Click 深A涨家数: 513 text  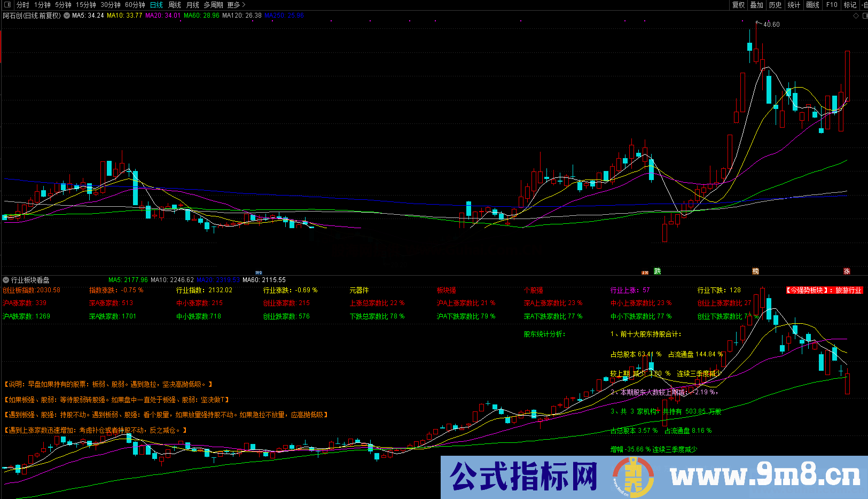coord(111,303)
